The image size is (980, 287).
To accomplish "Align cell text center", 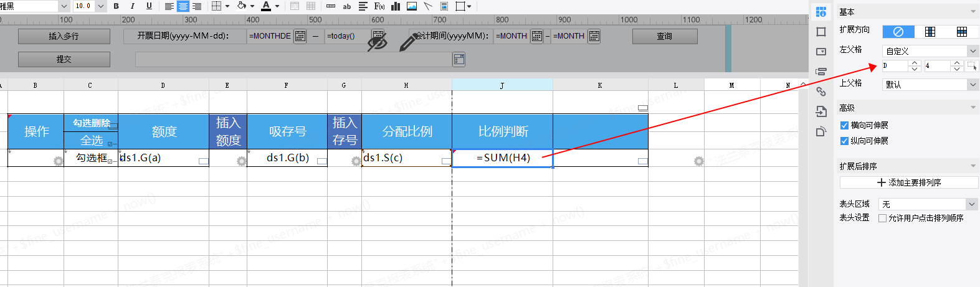I will point(183,6).
